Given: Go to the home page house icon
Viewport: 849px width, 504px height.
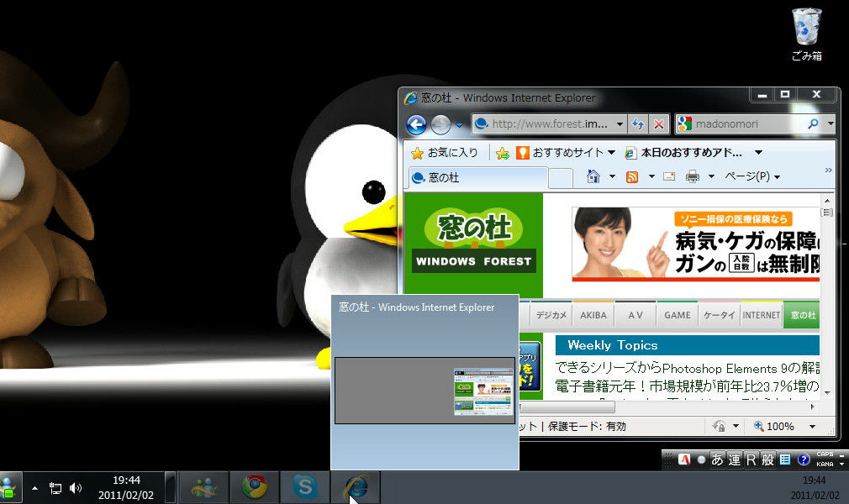Looking at the screenshot, I should pyautogui.click(x=593, y=176).
